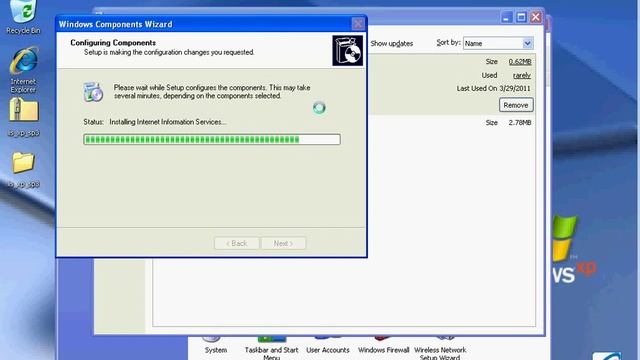Click the 'Last Used On 3/29/2011' text

[493, 88]
